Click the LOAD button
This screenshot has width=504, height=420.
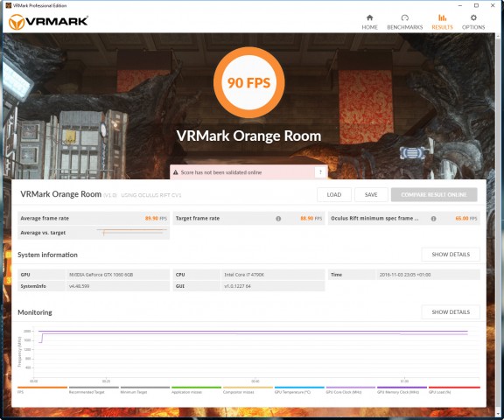[x=334, y=195]
